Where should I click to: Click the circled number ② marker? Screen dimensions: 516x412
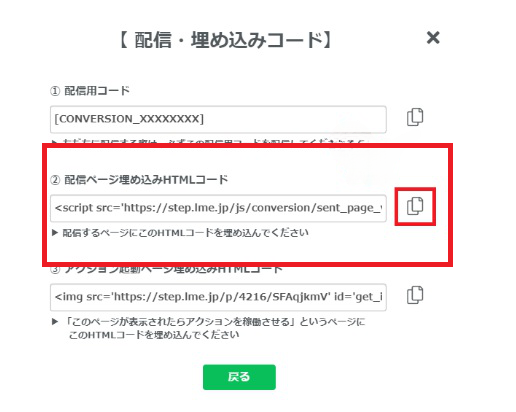pyautogui.click(x=55, y=180)
